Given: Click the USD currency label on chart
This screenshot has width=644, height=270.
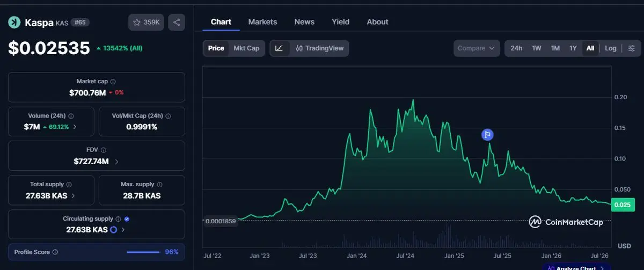Looking at the screenshot, I should pos(624,246).
